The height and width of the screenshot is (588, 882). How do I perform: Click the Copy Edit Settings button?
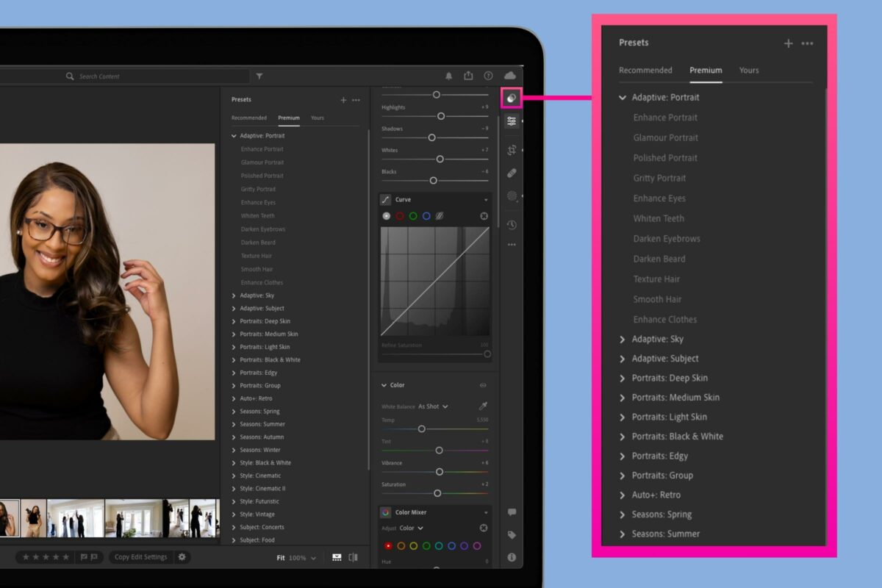click(x=141, y=556)
